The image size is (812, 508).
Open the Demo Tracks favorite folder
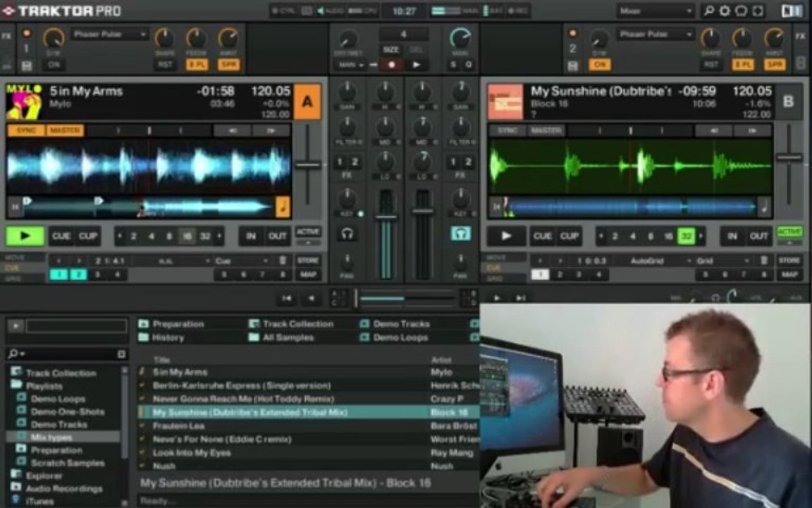tap(395, 324)
